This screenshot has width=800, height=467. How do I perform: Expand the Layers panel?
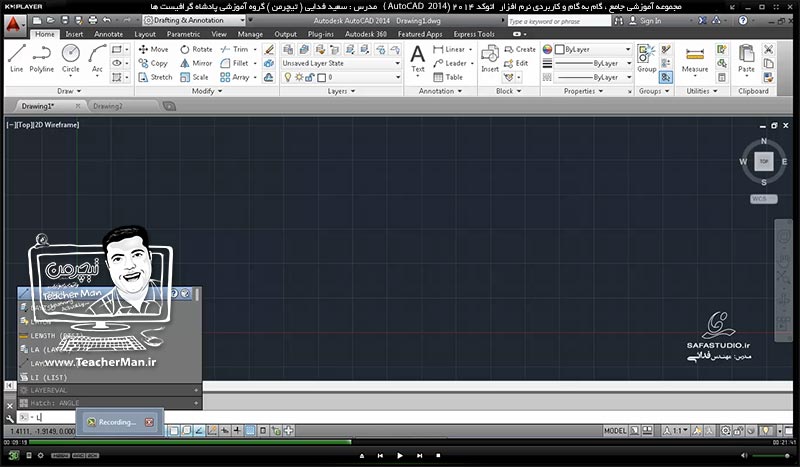tap(341, 91)
